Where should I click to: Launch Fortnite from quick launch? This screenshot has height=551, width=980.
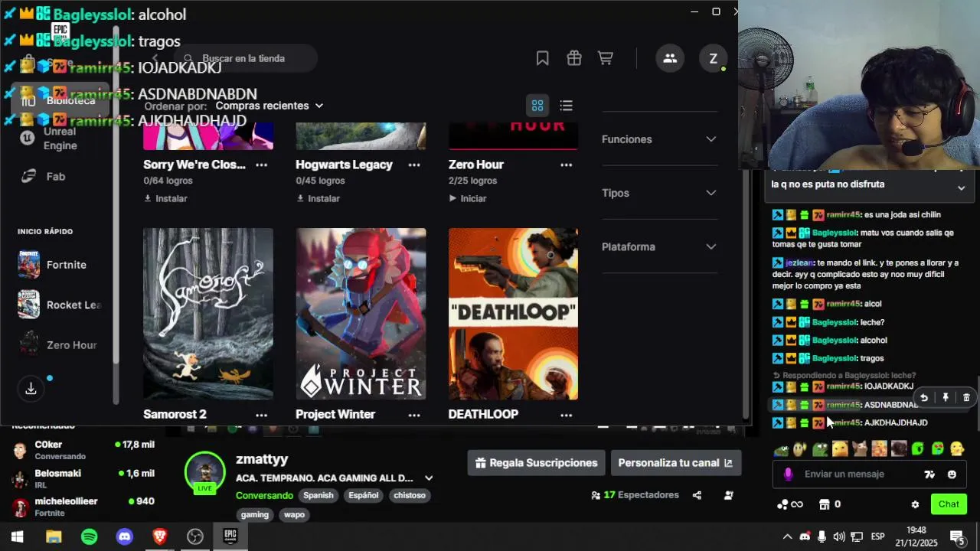coord(58,265)
